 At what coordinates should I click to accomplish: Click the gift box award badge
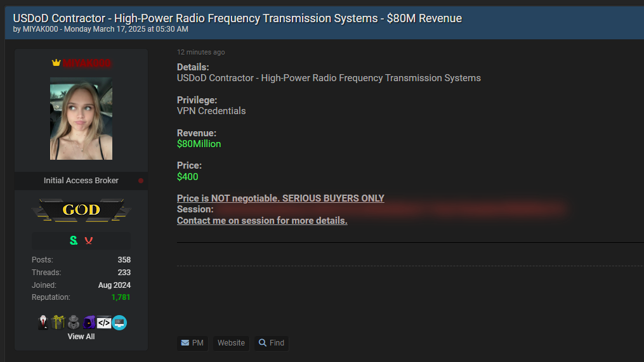click(59, 323)
